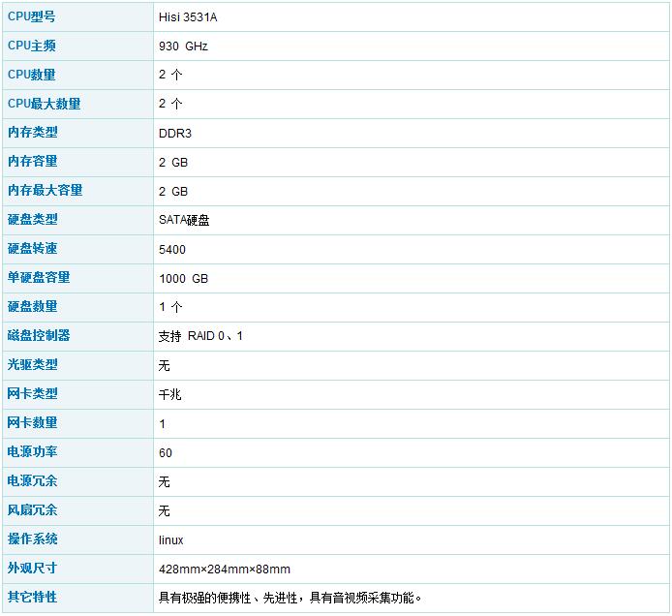Click the 单硬盘容量 label

point(39,278)
